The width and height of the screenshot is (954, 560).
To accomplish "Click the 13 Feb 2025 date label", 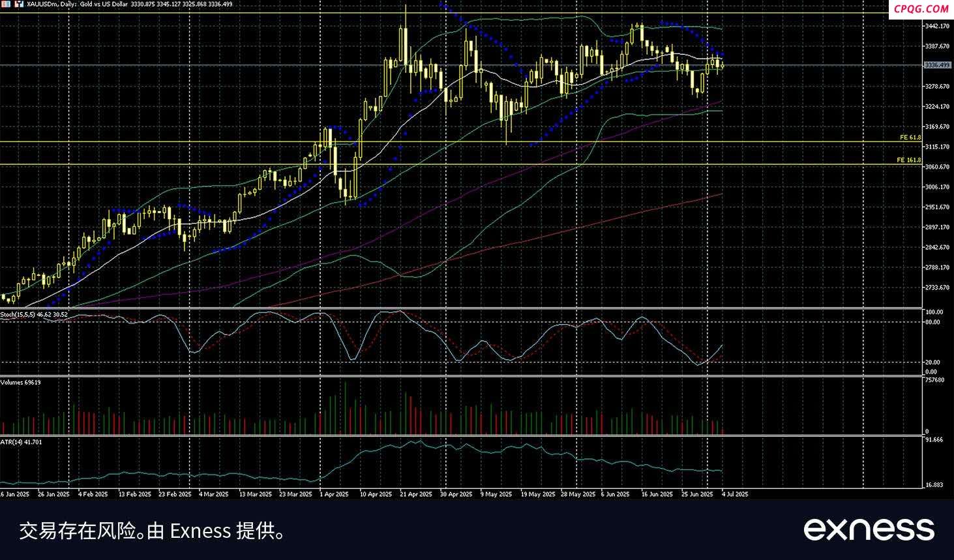I will 134,494.
